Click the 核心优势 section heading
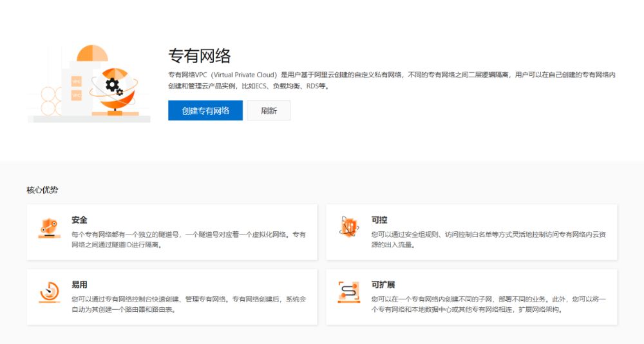 (x=43, y=190)
